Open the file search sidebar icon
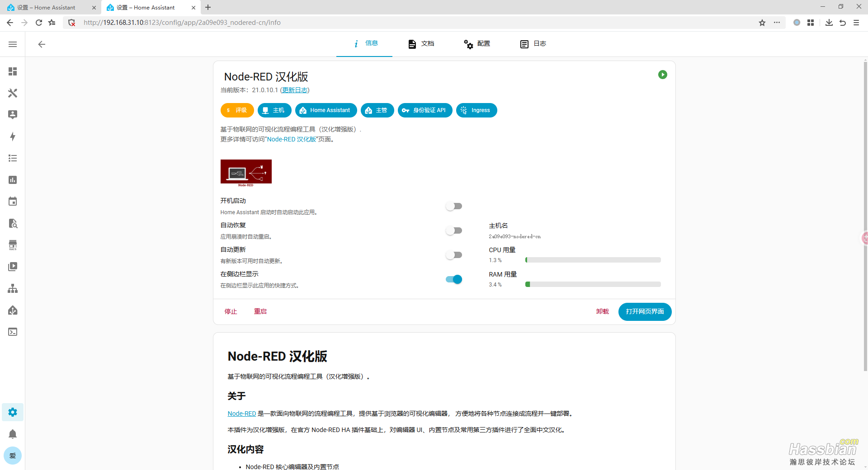The width and height of the screenshot is (868, 470). [x=13, y=223]
